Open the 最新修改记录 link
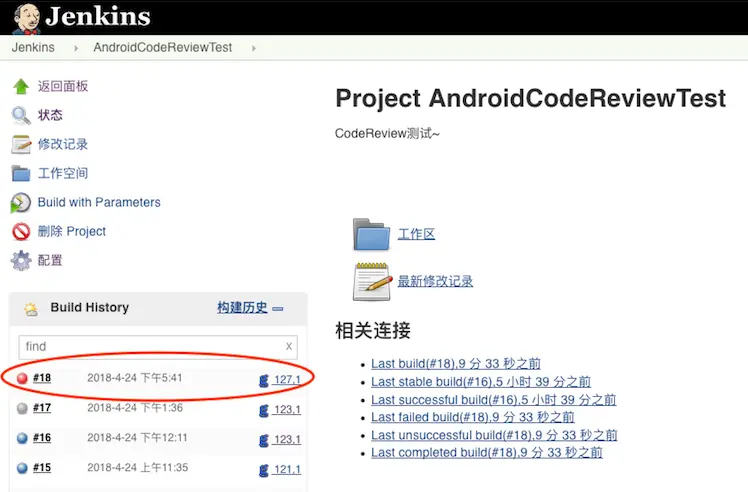 436,282
